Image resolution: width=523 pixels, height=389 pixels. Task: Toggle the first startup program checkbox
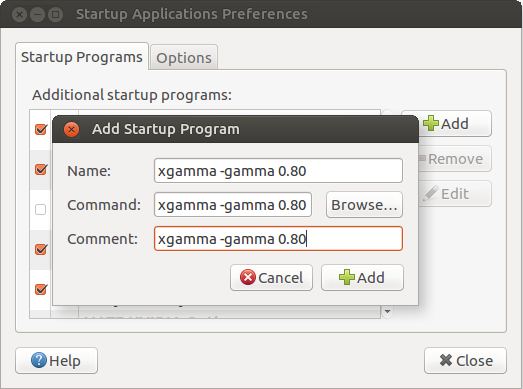point(41,129)
